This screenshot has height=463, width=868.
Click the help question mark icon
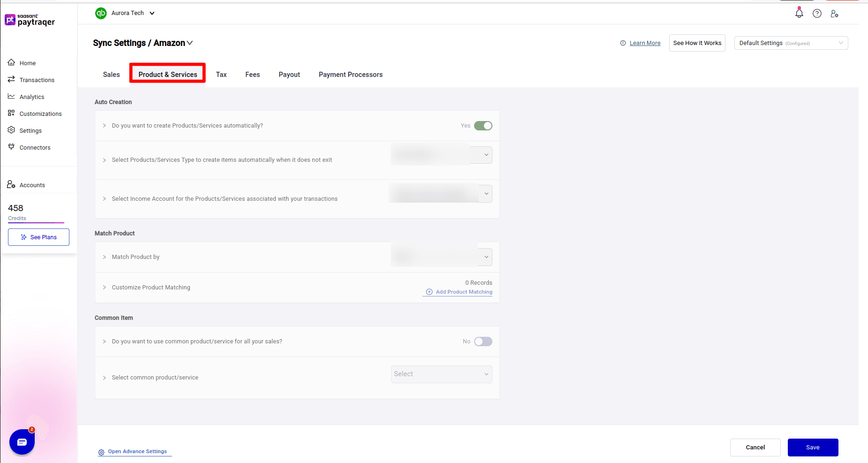[x=817, y=13]
